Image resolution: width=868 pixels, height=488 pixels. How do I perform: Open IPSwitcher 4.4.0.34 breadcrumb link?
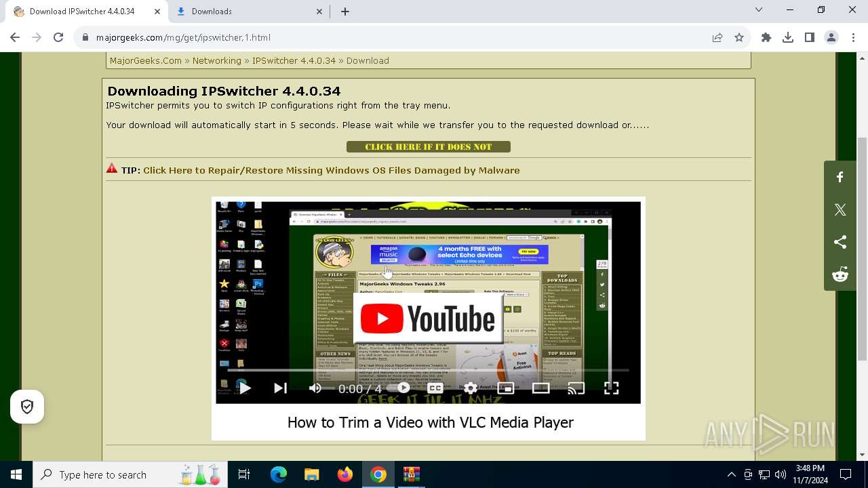[294, 60]
